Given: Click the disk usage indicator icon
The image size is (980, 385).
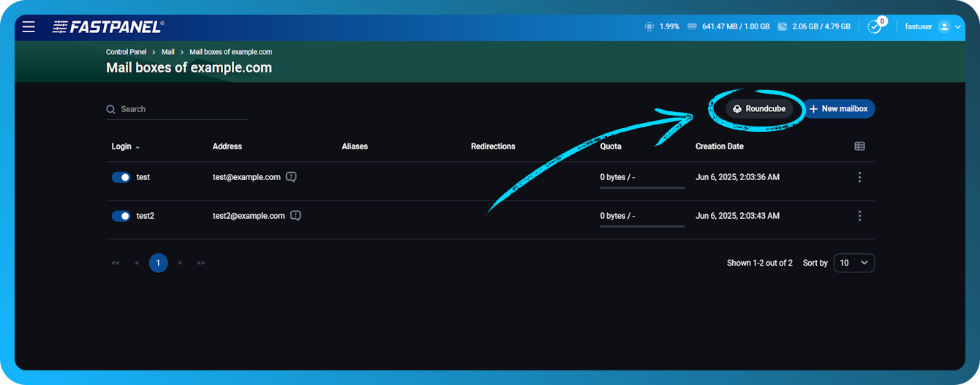Looking at the screenshot, I should [782, 26].
